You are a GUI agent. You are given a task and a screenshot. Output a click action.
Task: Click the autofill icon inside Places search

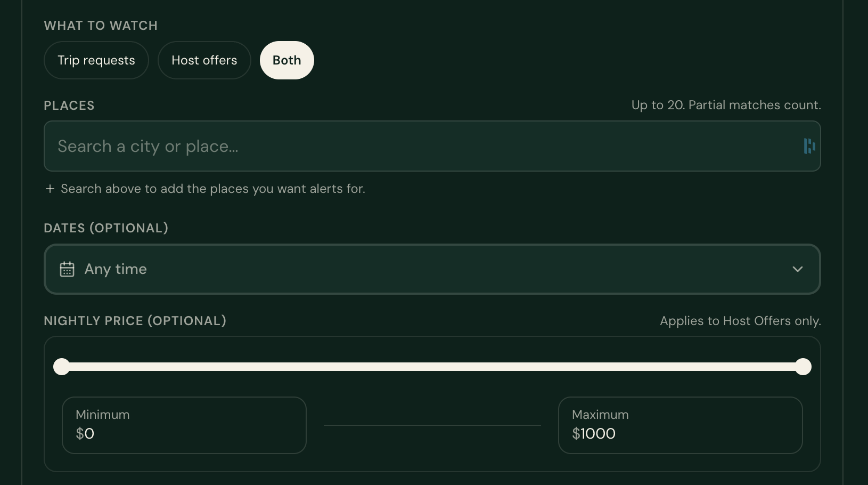click(x=809, y=146)
